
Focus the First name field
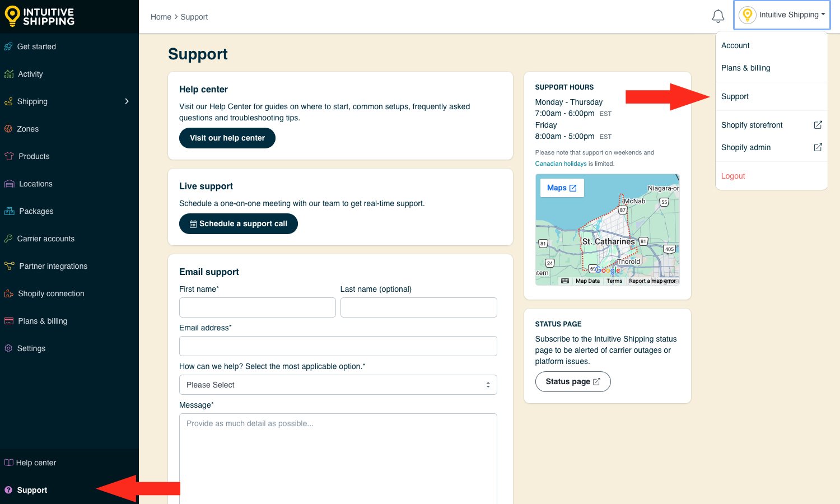tap(258, 307)
